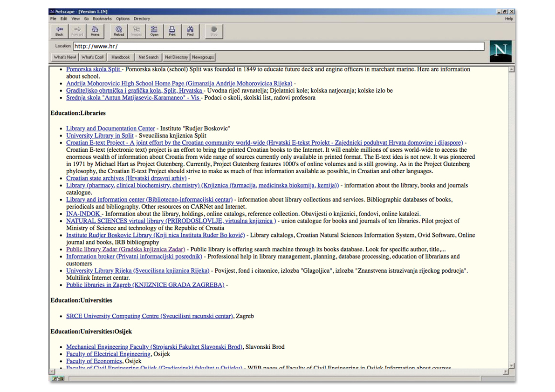Click the horizontal scrollbar right arrow
This screenshot has width=555, height=392.
click(506, 372)
